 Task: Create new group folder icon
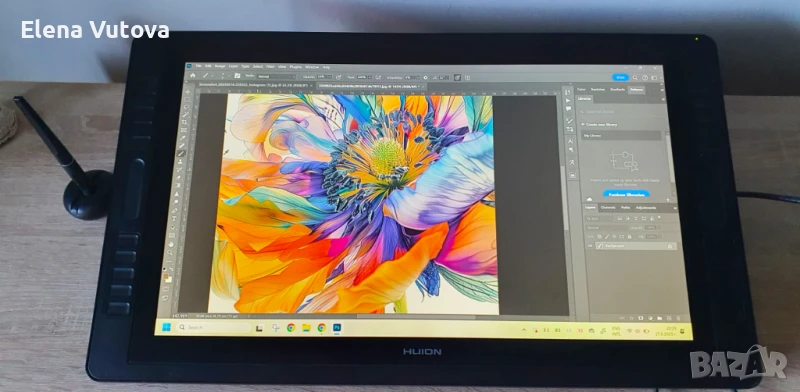coord(660,318)
